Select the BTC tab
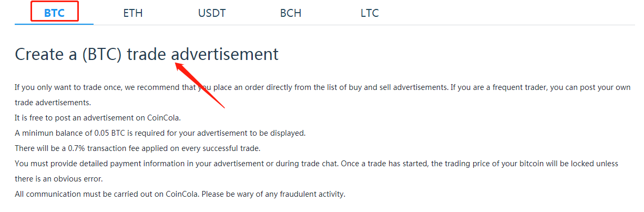 [x=54, y=13]
